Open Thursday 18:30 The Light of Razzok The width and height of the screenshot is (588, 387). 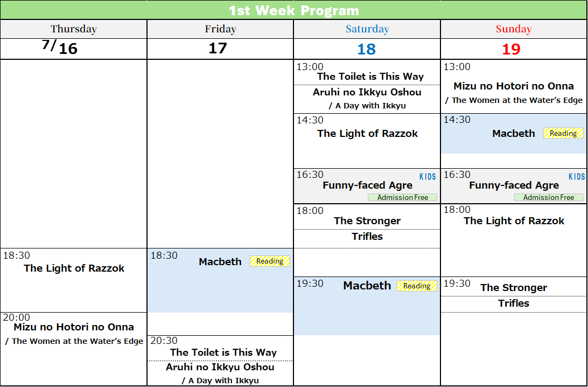[x=74, y=268]
